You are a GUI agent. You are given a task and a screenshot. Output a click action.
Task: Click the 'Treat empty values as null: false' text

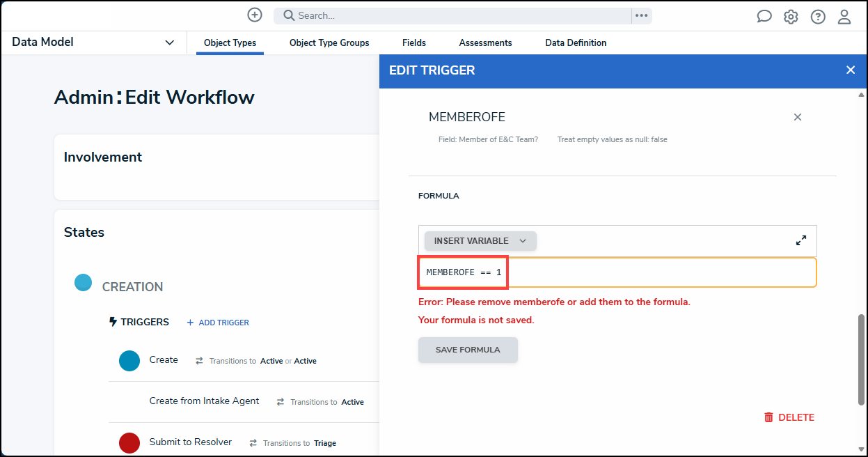click(612, 139)
